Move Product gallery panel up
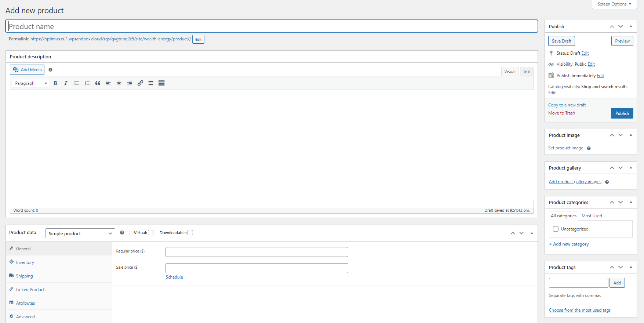This screenshot has height=323, width=644. click(612, 168)
